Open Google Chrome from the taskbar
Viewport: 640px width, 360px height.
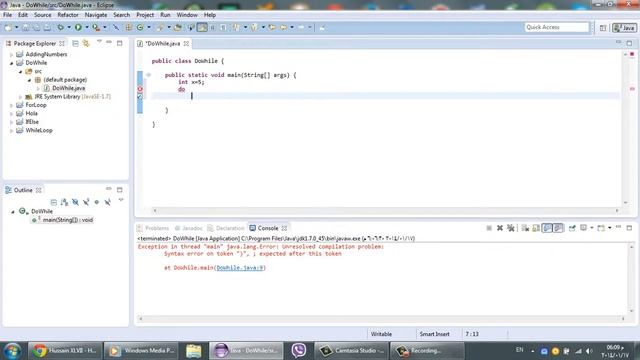64,351
